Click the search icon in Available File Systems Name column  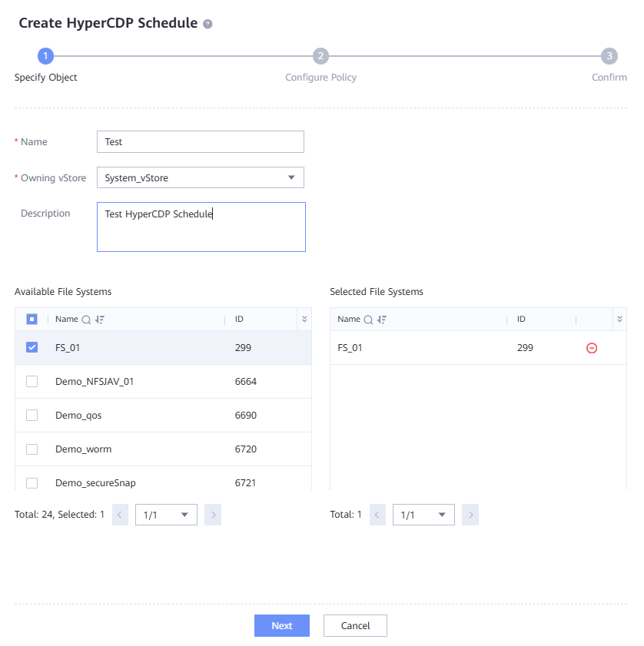point(87,320)
